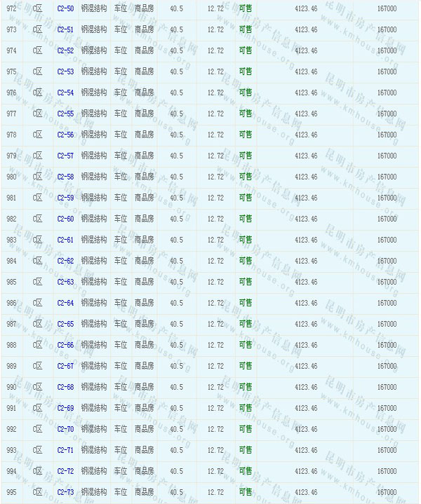This screenshot has width=421, height=504.
Task: Open the C2-61 unit link
Action: coord(65,240)
